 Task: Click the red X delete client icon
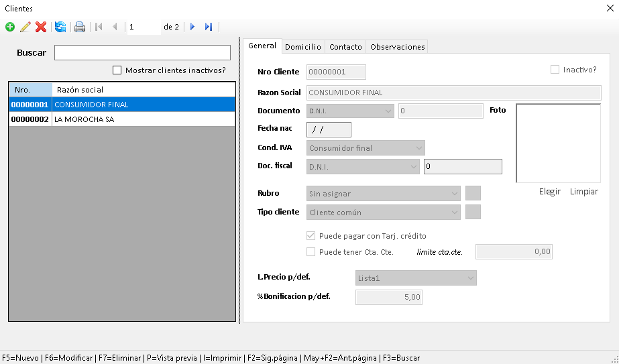(41, 27)
